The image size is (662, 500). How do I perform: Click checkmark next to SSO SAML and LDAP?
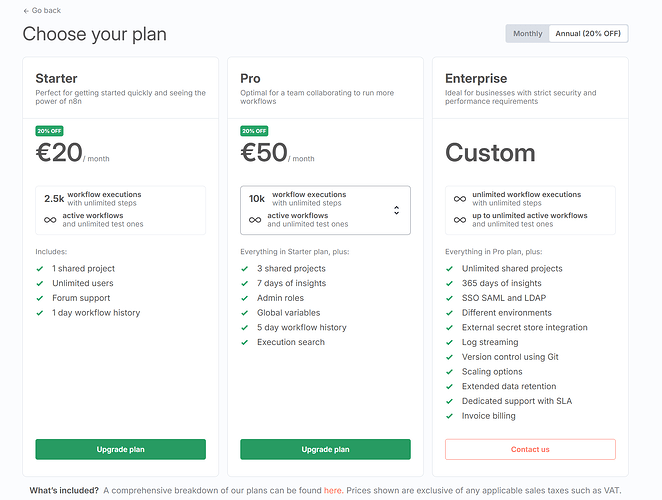pyautogui.click(x=451, y=298)
